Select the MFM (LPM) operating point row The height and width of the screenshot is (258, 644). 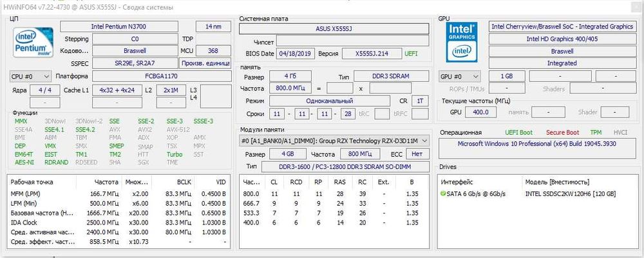(118, 193)
